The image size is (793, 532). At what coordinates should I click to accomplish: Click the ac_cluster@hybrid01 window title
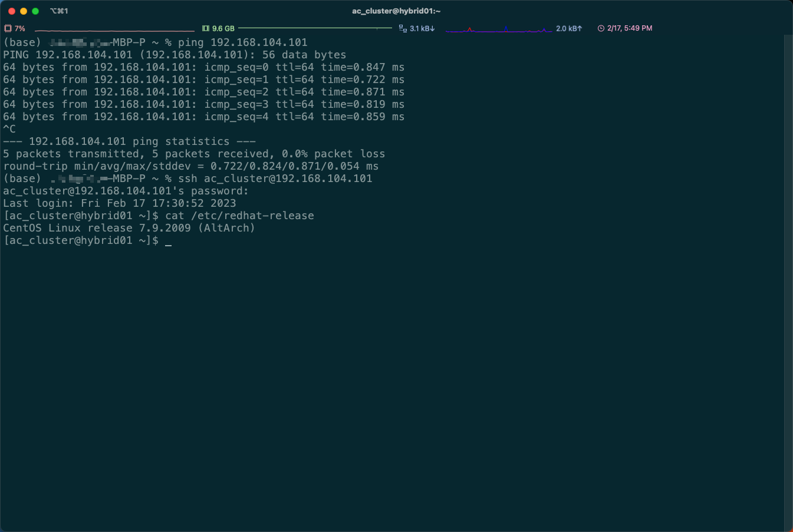click(396, 11)
